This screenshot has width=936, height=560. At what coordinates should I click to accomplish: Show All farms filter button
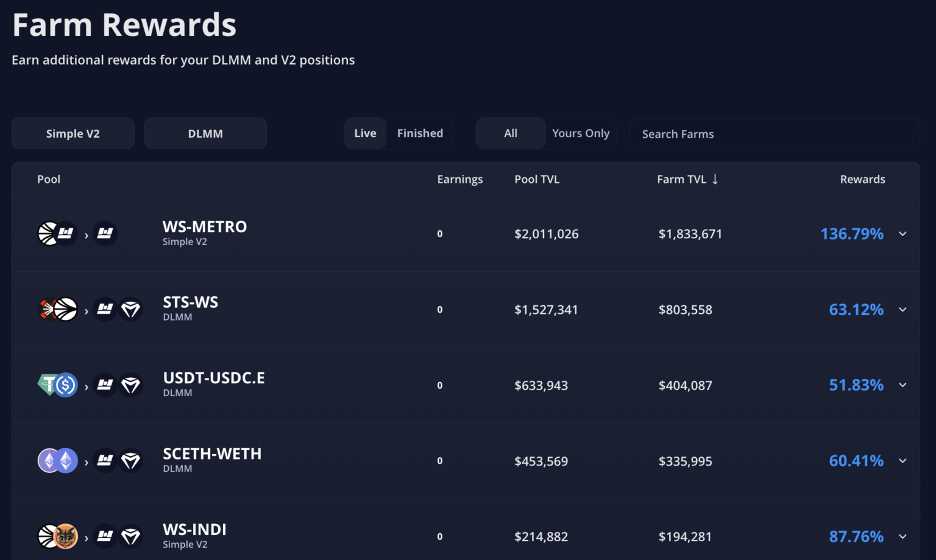coord(511,133)
